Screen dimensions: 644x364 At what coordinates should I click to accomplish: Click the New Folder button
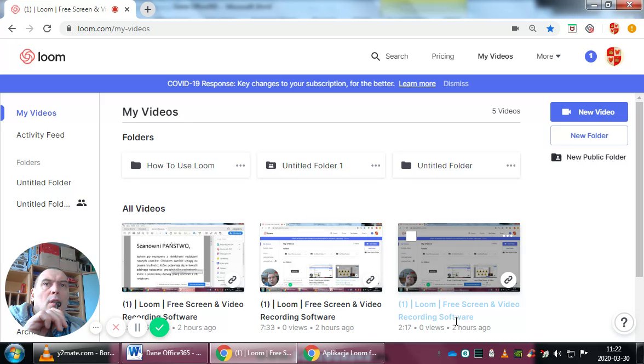click(589, 136)
